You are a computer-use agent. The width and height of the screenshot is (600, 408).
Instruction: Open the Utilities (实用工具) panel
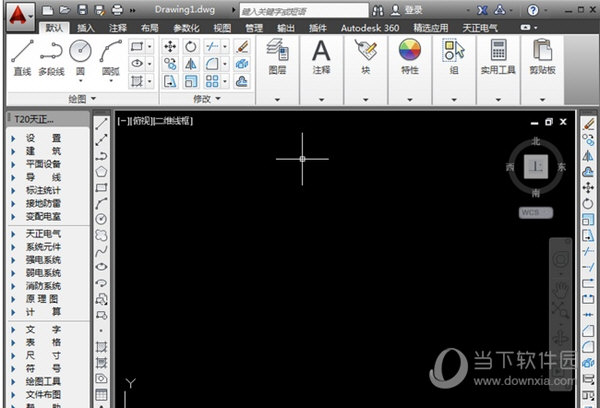[498, 57]
